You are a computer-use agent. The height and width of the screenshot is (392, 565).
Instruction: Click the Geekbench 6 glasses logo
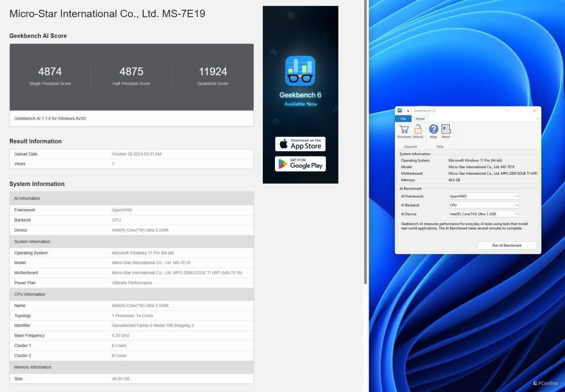tap(300, 71)
